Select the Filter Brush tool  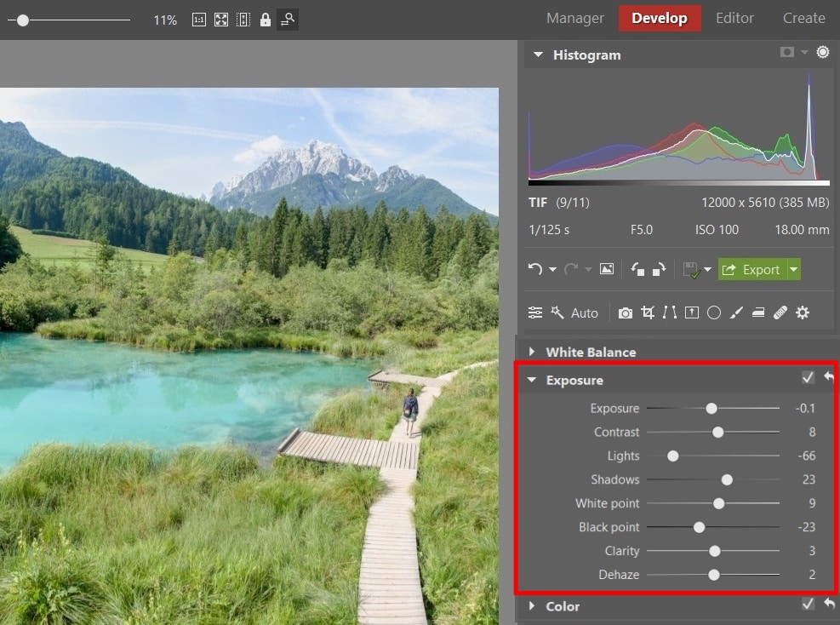[736, 312]
